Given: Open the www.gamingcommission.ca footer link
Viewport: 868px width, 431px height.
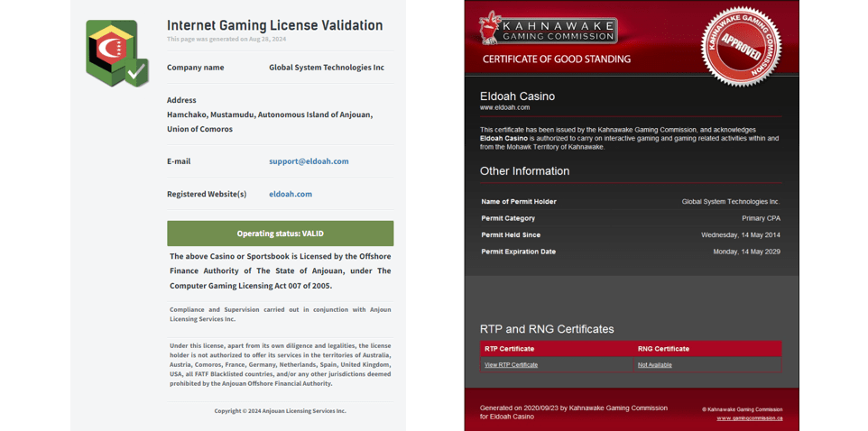Looking at the screenshot, I should pos(750,418).
